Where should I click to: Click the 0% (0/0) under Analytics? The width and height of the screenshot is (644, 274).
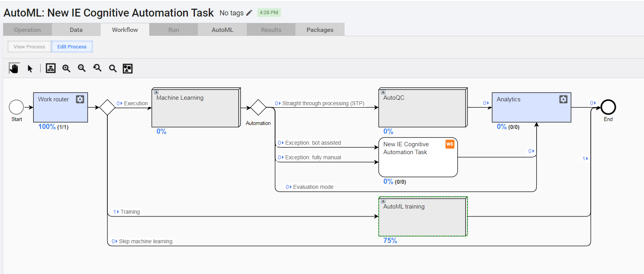tap(508, 127)
